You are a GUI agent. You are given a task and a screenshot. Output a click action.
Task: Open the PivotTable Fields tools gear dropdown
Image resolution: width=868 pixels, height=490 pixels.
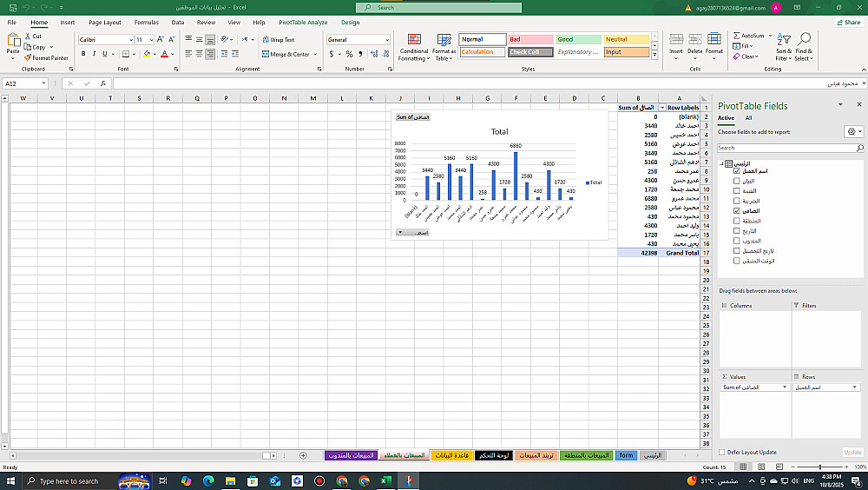tap(853, 131)
